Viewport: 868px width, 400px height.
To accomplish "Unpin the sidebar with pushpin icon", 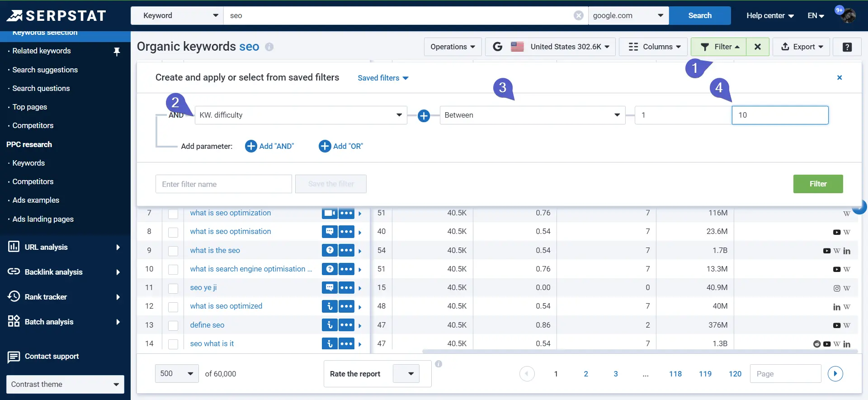I will point(117,51).
